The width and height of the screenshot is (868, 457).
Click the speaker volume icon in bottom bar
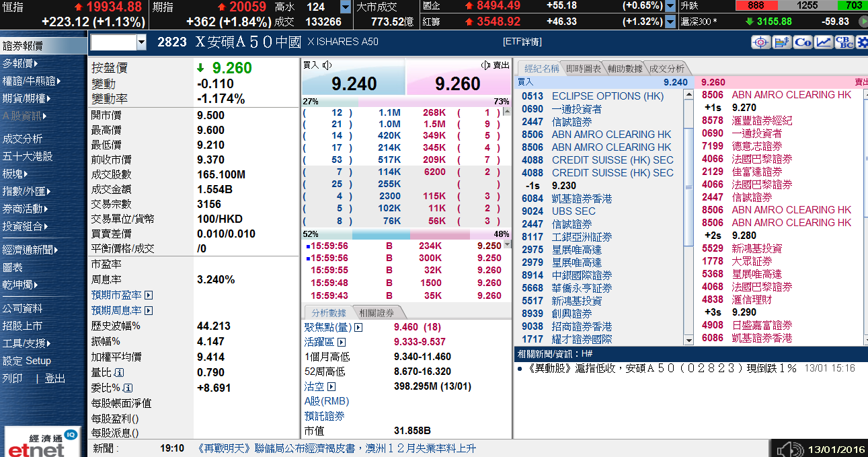tap(790, 449)
